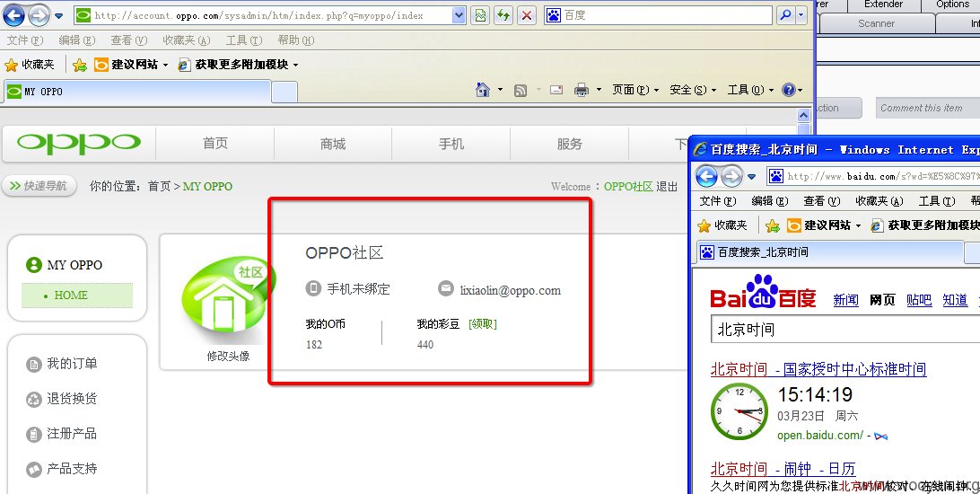980x494 pixels.
Task: Expand search provider dropdown arrow
Action: [x=801, y=15]
